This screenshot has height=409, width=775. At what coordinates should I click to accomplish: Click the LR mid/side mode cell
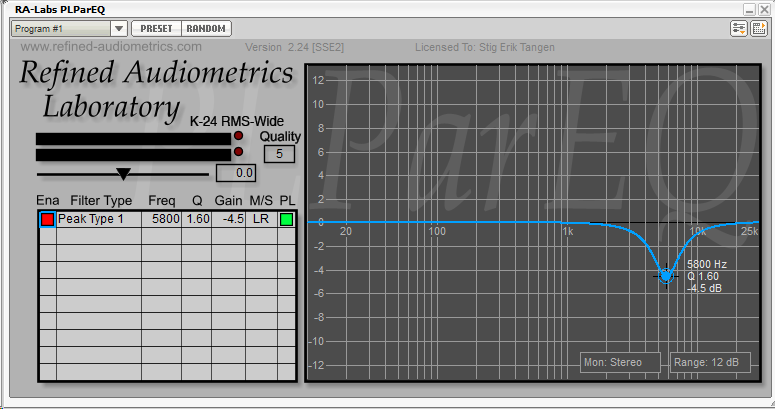click(261, 219)
